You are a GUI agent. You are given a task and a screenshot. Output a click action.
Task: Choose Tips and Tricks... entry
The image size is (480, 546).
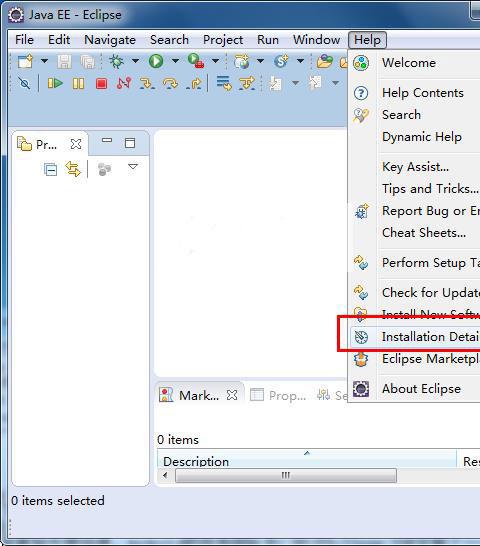pos(415,189)
